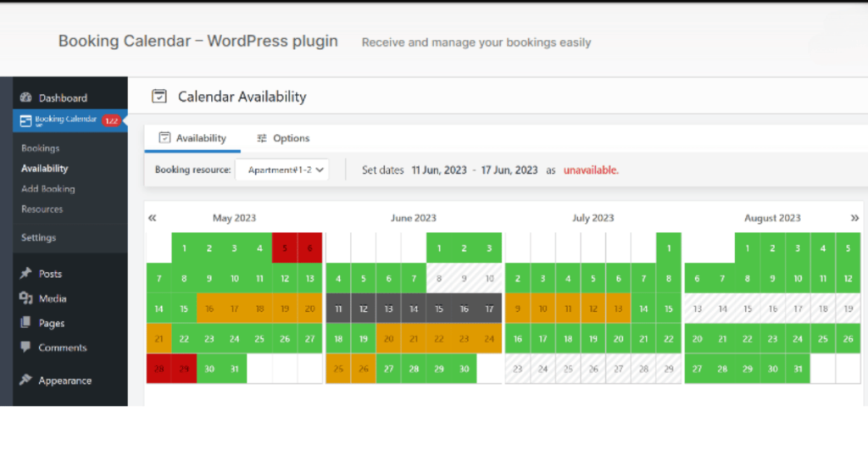Switch to the Options tab
The height and width of the screenshot is (456, 868).
(x=283, y=138)
